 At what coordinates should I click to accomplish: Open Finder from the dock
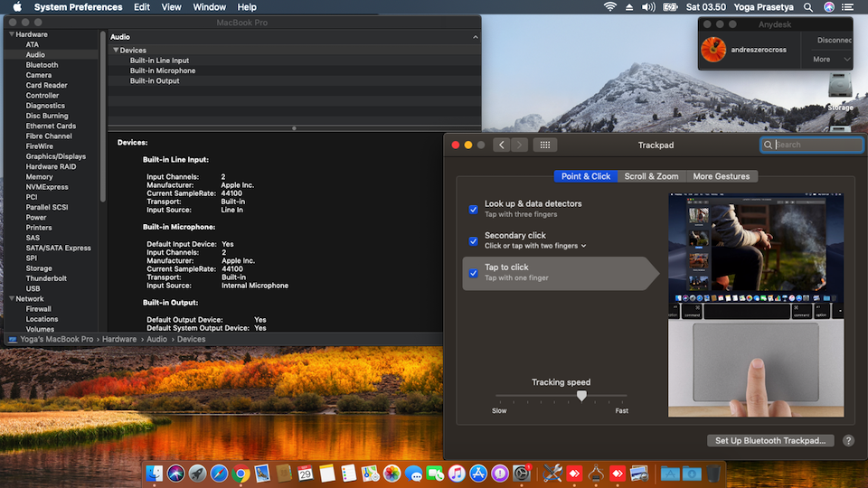coord(154,473)
